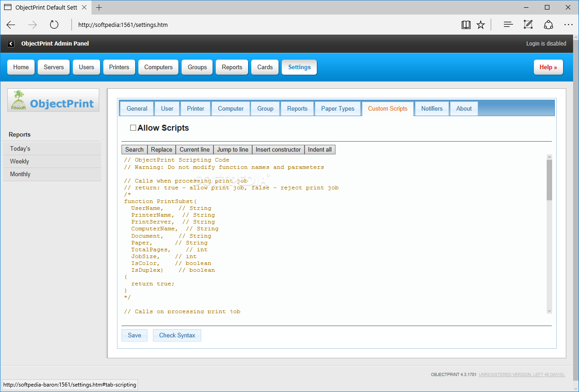Viewport: 579px width, 392px height.
Task: Open the Home navigation tab
Action: (21, 67)
